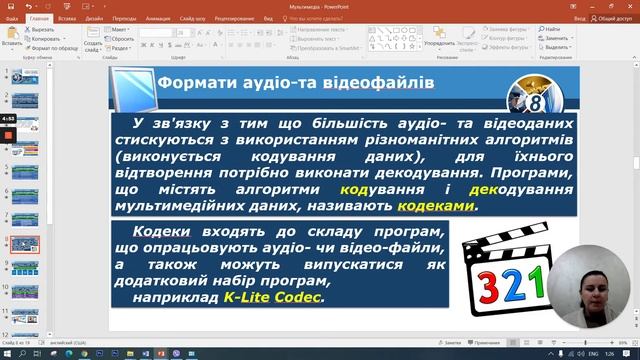Image resolution: width=640 pixels, height=360 pixels.
Task: Select slide 10 thumbnail
Action: (25, 292)
